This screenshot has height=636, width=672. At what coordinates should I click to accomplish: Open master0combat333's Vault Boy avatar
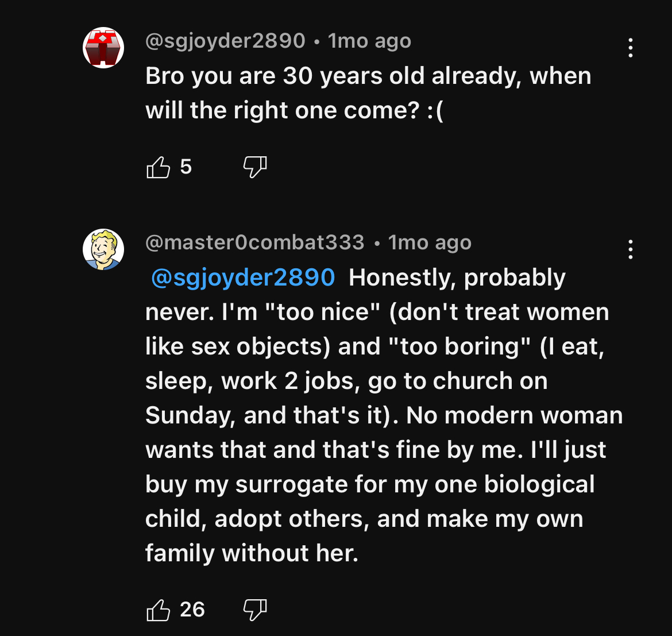[103, 249]
